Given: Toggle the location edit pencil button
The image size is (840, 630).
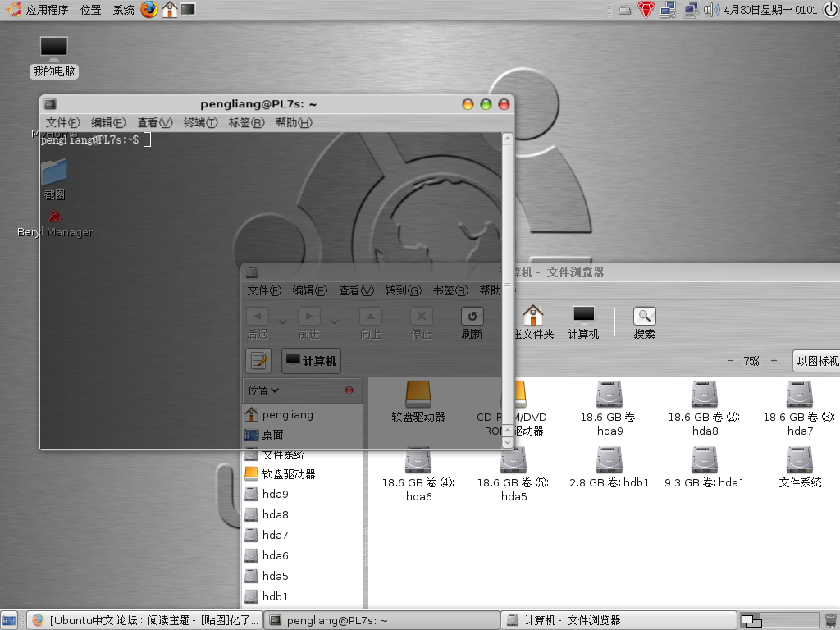Looking at the screenshot, I should click(x=258, y=361).
